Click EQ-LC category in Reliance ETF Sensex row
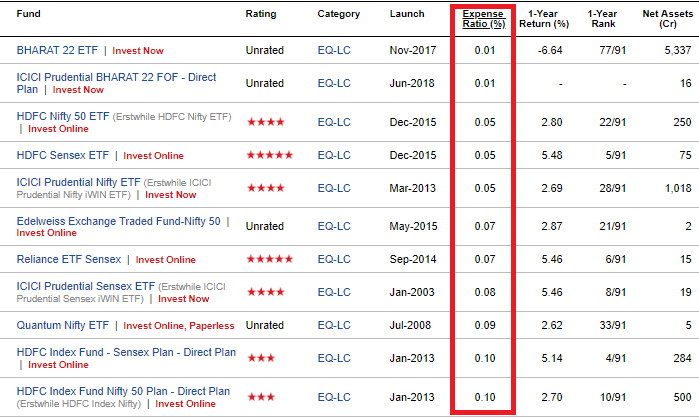Viewport: 699px width, 417px height. [x=334, y=260]
